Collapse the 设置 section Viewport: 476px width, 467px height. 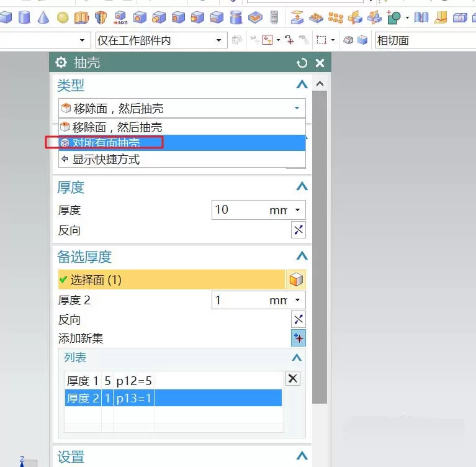tap(302, 456)
